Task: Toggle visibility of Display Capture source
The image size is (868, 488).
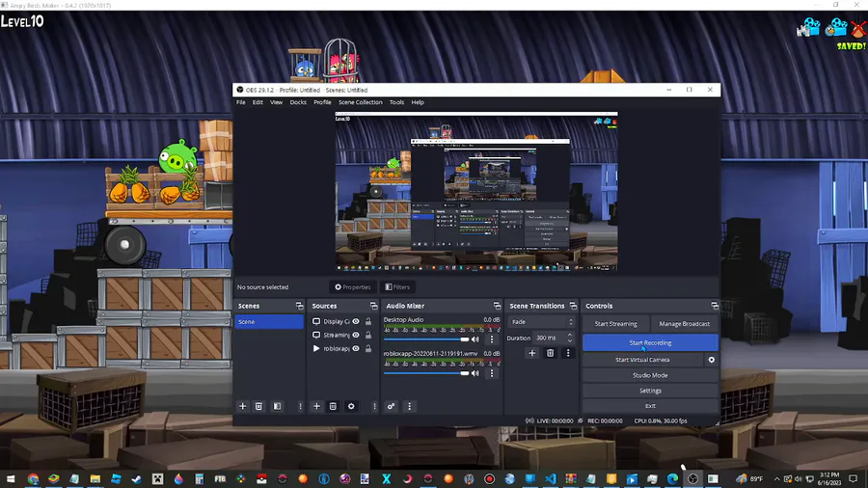Action: click(356, 321)
